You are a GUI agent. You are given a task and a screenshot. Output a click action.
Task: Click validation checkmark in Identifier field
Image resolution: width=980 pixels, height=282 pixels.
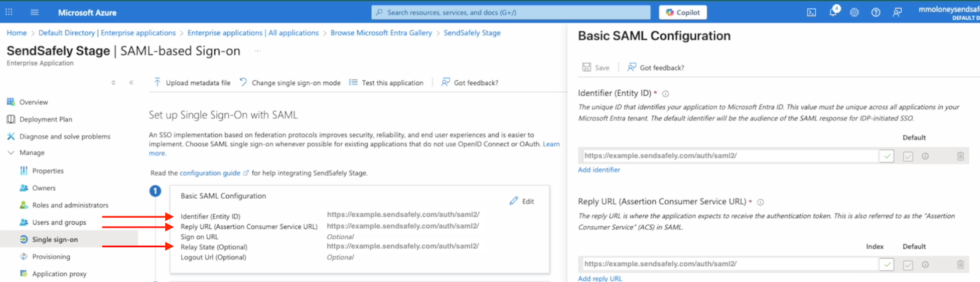tap(886, 156)
